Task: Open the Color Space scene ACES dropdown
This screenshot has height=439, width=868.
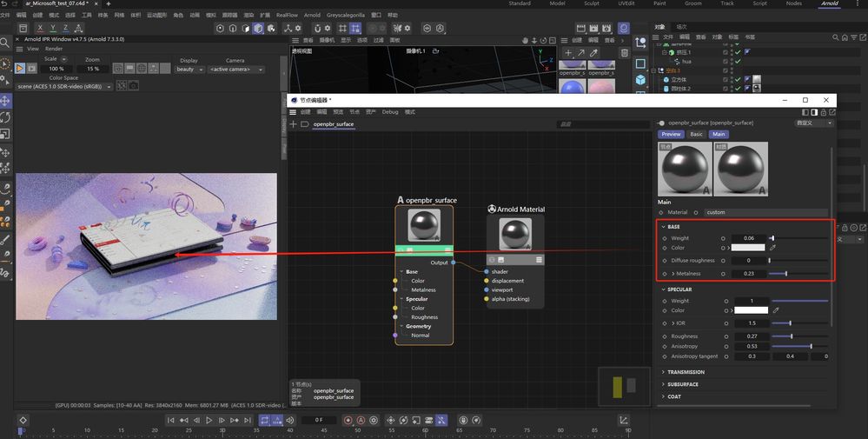Action: click(64, 86)
